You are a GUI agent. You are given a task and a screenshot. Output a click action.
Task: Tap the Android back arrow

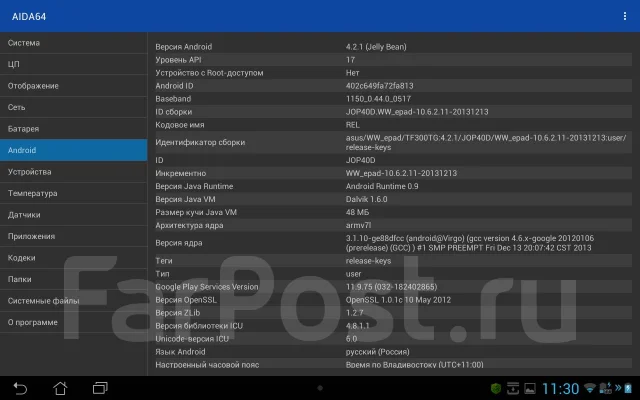tap(20, 388)
